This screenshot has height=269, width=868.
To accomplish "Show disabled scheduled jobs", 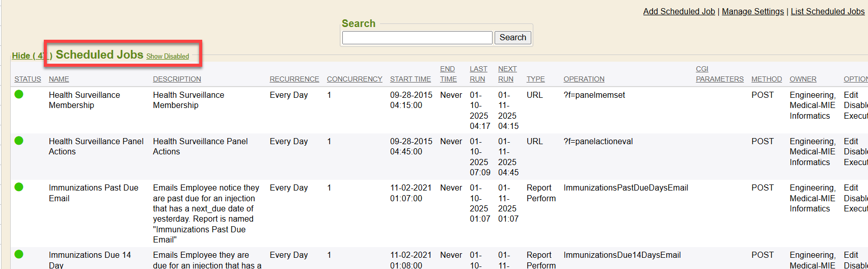I will click(x=168, y=57).
